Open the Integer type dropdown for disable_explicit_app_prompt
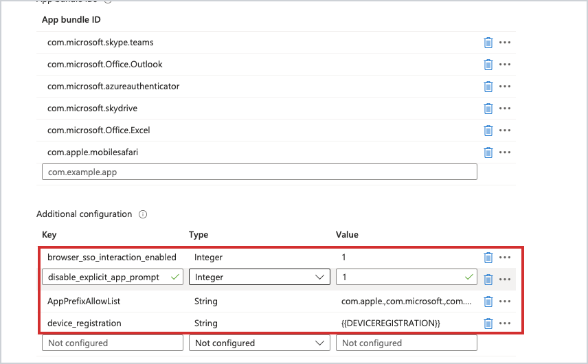Screen dimensions: 588x364 (x=260, y=277)
